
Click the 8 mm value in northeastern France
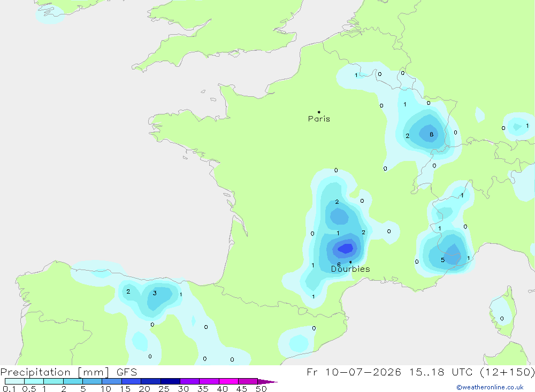click(x=432, y=134)
